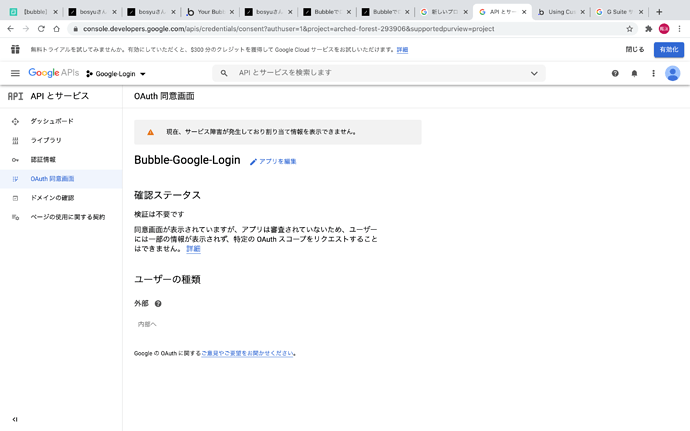The height and width of the screenshot is (431, 690).
Task: Click the 検証は不要です status text
Action: (x=159, y=214)
